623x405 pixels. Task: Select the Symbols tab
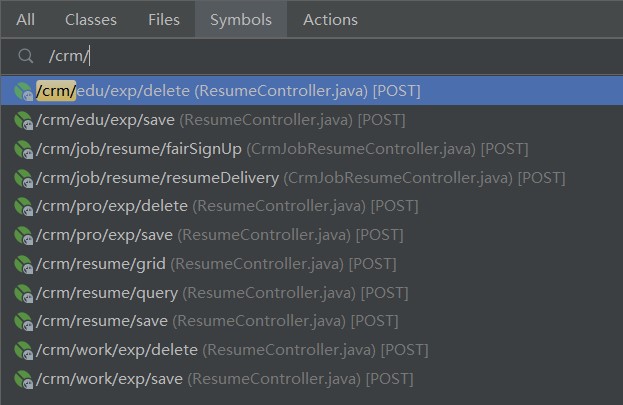pyautogui.click(x=241, y=19)
